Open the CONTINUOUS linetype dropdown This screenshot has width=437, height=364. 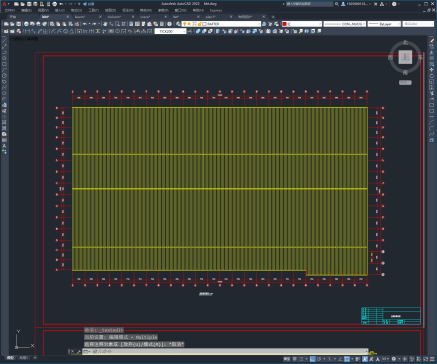(x=364, y=24)
